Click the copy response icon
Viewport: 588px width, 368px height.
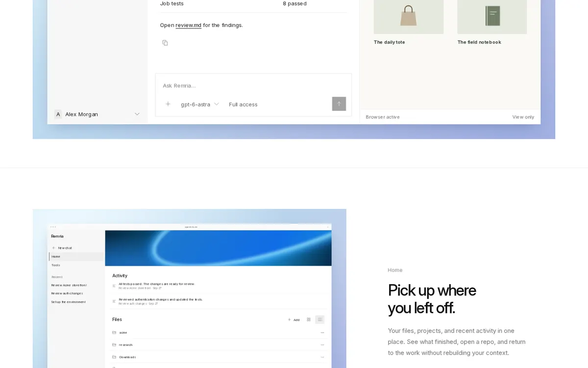[165, 43]
